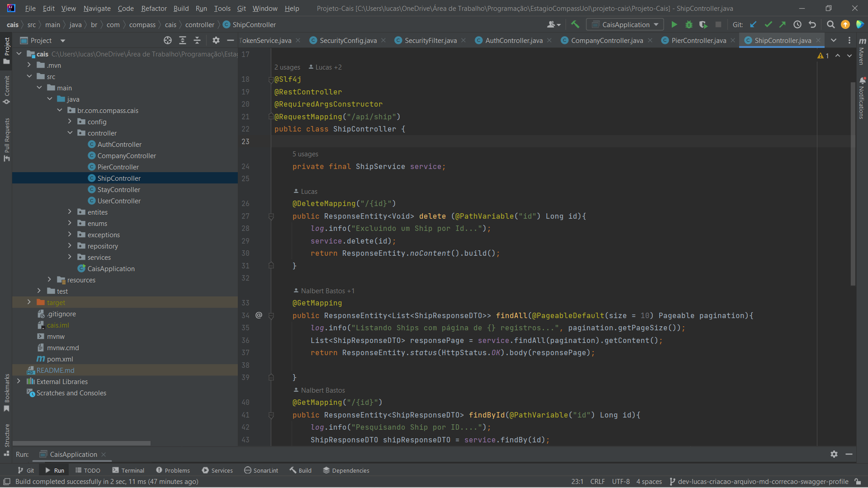Toggle the Commit tool window sidebar button
868x488 pixels.
click(6, 89)
